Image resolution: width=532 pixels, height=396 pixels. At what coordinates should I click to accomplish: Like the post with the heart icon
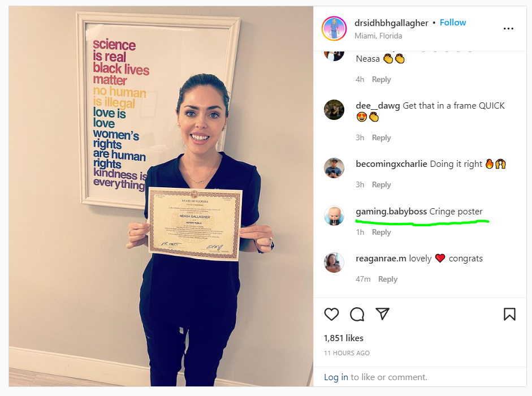click(331, 314)
